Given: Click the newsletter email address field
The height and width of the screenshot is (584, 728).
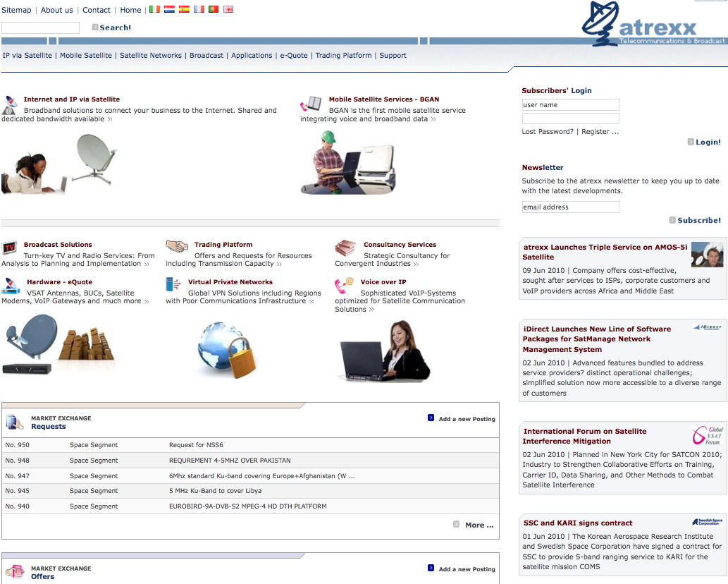Looking at the screenshot, I should coord(570,207).
